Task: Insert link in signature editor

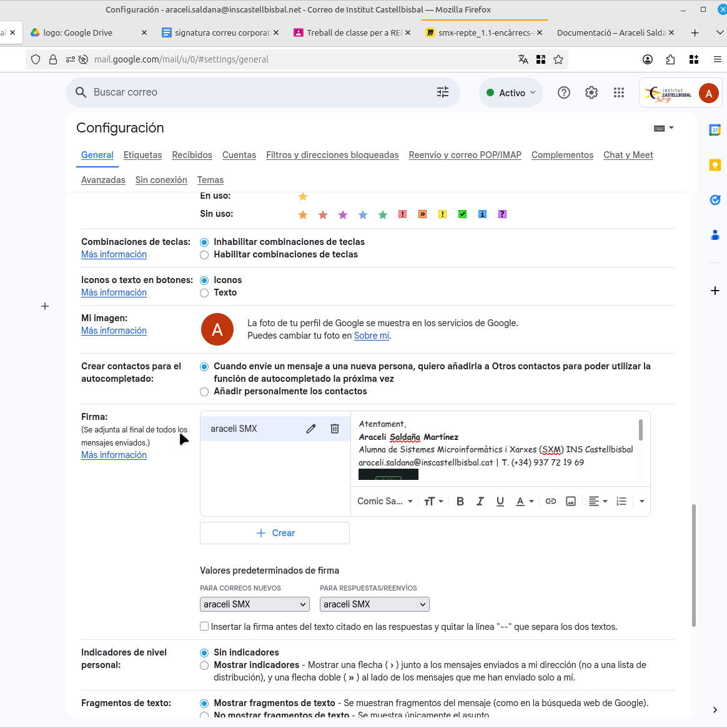Action: [551, 501]
